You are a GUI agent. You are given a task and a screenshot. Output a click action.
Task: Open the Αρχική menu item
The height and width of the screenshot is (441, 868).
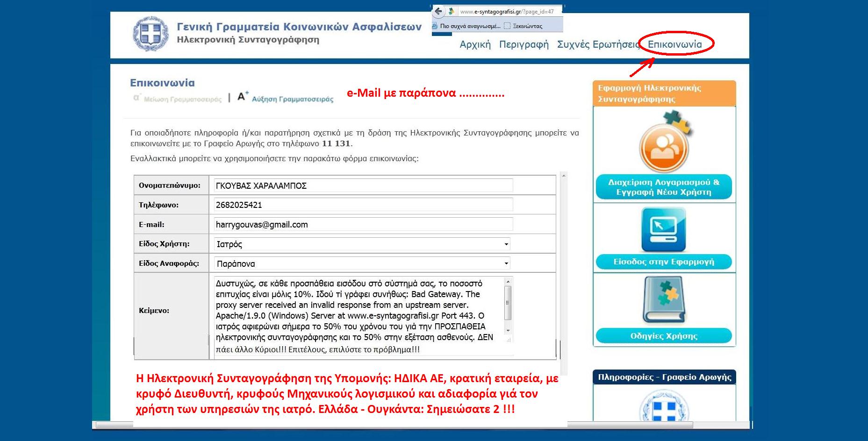point(475,44)
